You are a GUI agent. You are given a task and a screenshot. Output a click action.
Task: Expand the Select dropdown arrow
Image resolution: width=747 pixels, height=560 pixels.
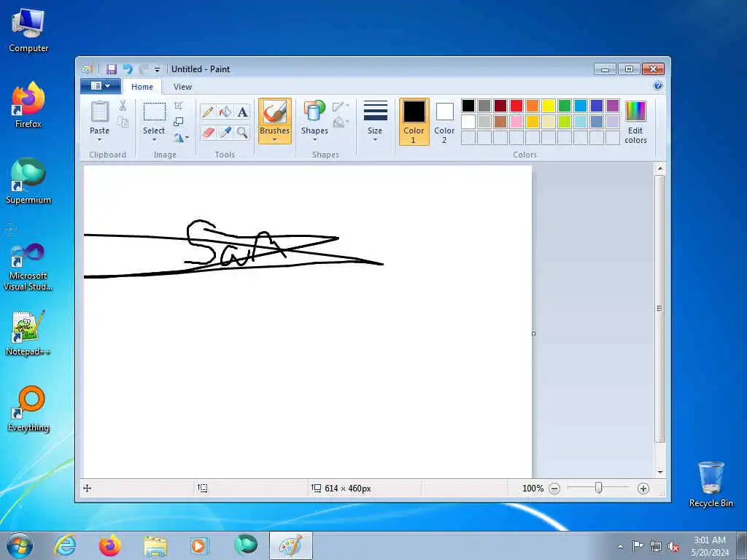tap(155, 139)
